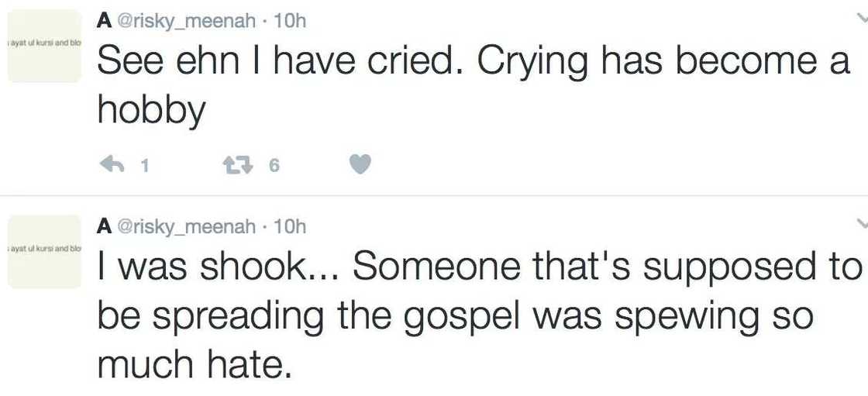Open the "10h" timestamp above "I was shook"

(x=291, y=226)
